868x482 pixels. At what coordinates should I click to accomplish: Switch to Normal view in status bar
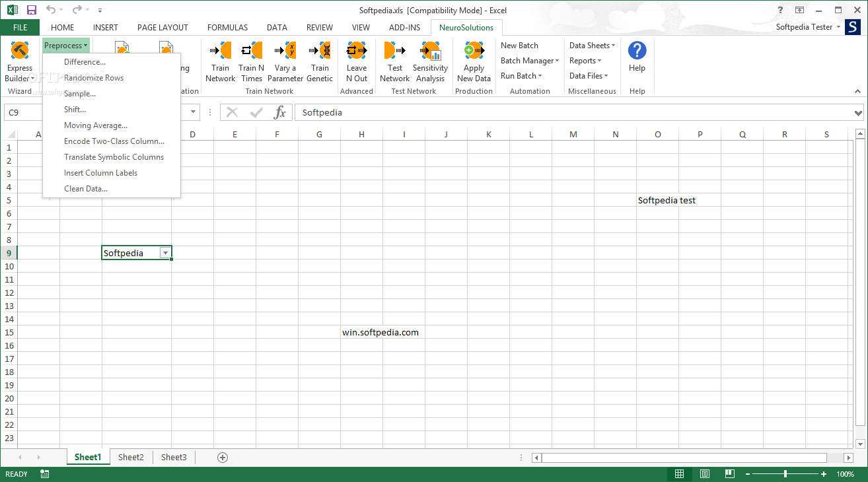[x=679, y=474]
